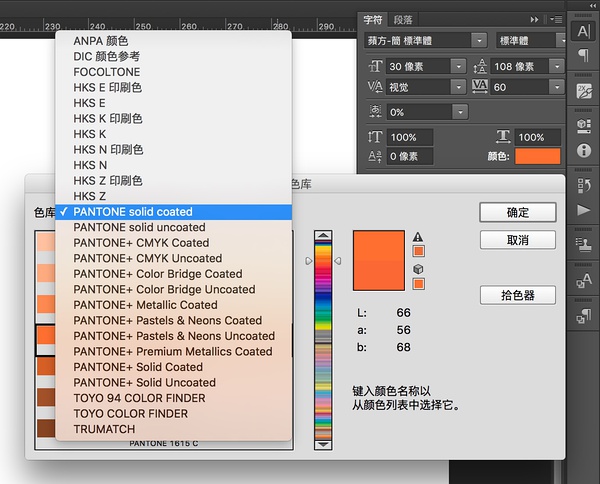Click the vertical scale icon
The image size is (600, 484).
click(375, 137)
